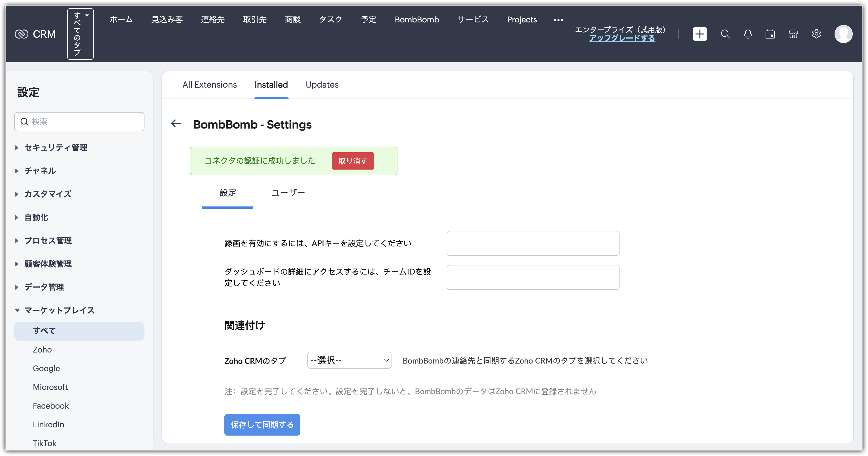Click the Zoho CRM logo icon
The width and height of the screenshot is (868, 456).
[x=22, y=34]
